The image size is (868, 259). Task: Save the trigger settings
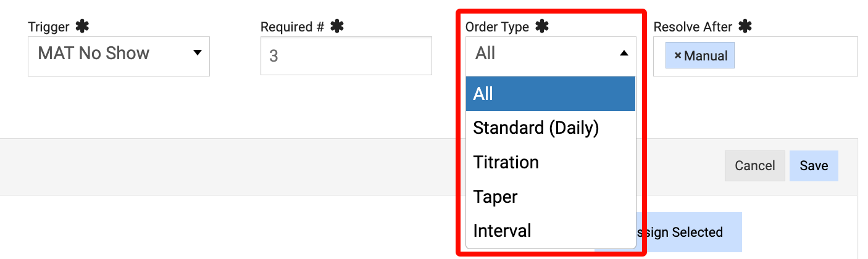[813, 166]
